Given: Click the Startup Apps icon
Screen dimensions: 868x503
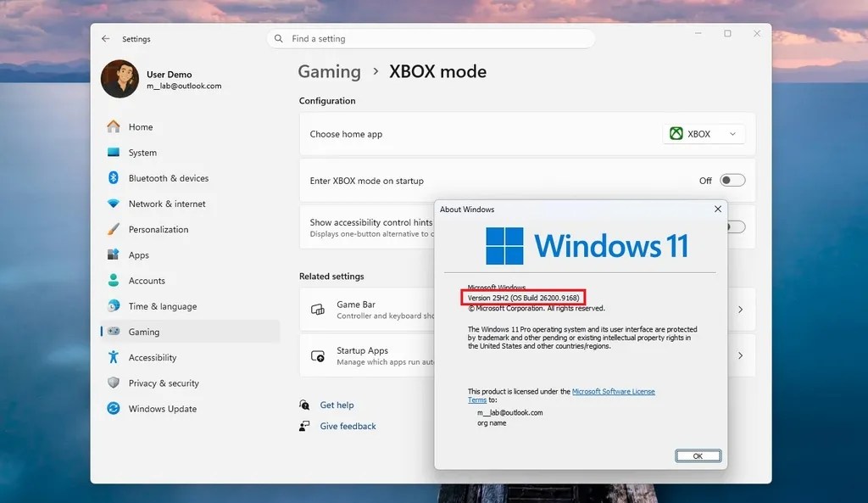Looking at the screenshot, I should coord(318,356).
